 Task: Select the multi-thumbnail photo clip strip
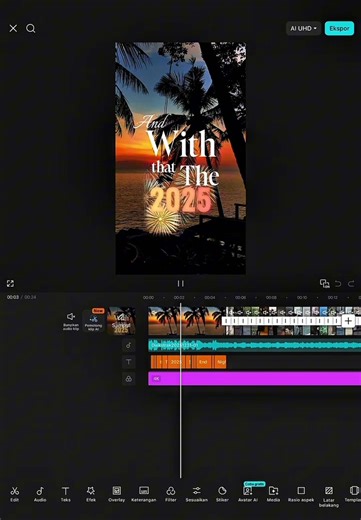293,321
